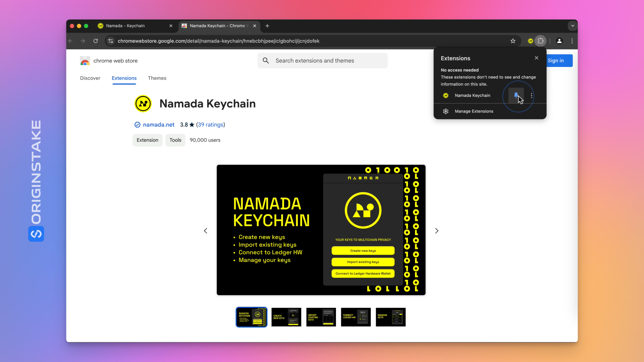Click the main Namada Keychain screenshot

tap(321, 230)
